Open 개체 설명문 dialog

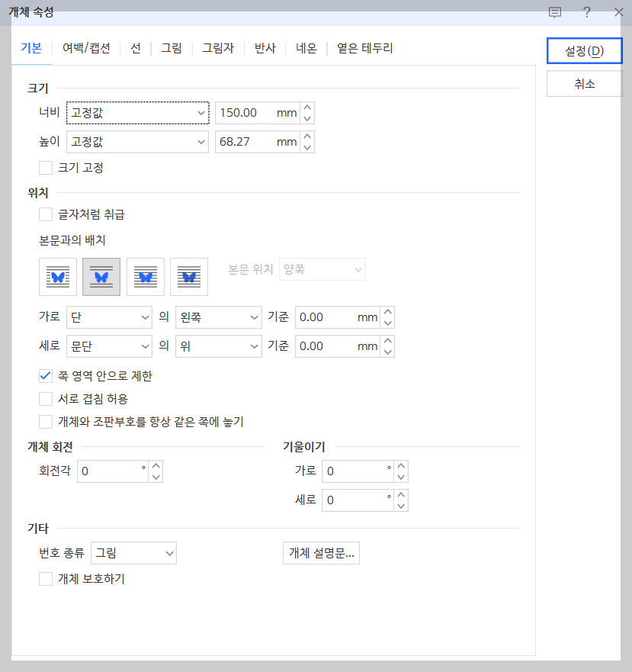click(321, 552)
